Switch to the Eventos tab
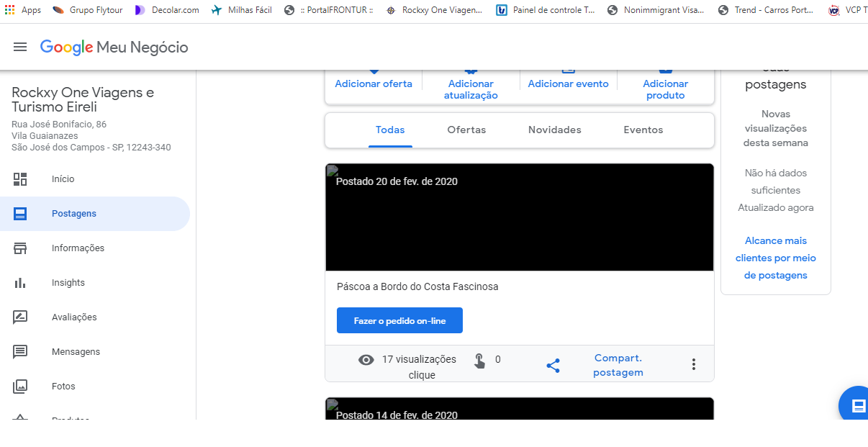Viewport: 868px width, 447px height. (x=643, y=130)
